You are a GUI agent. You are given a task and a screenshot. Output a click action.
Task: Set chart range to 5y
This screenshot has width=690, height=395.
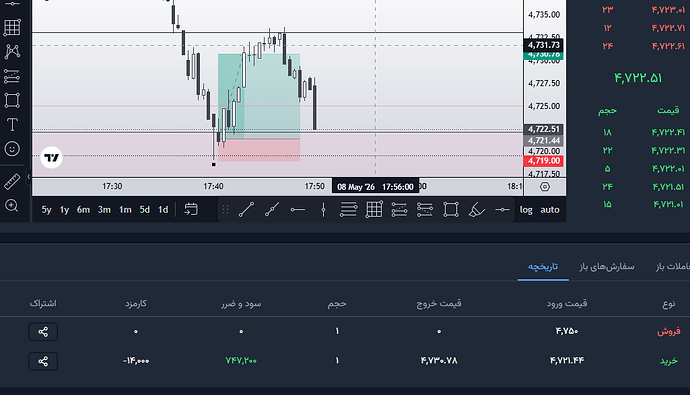pyautogui.click(x=46, y=210)
